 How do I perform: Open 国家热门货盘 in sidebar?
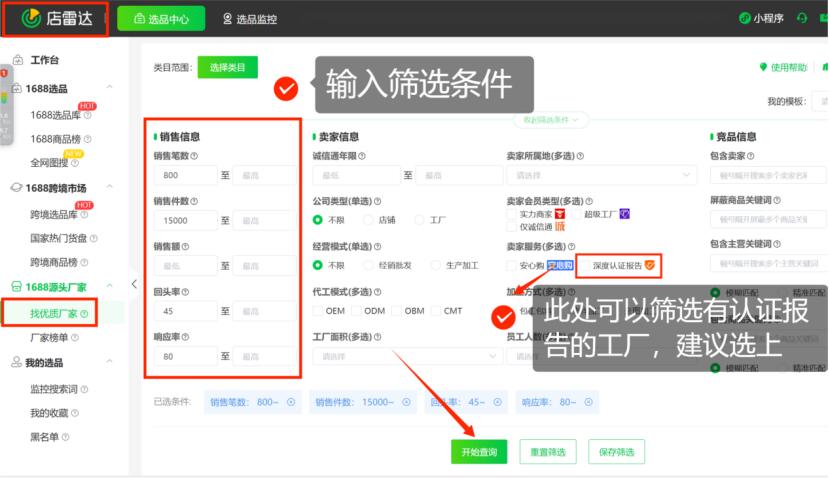pyautogui.click(x=59, y=238)
